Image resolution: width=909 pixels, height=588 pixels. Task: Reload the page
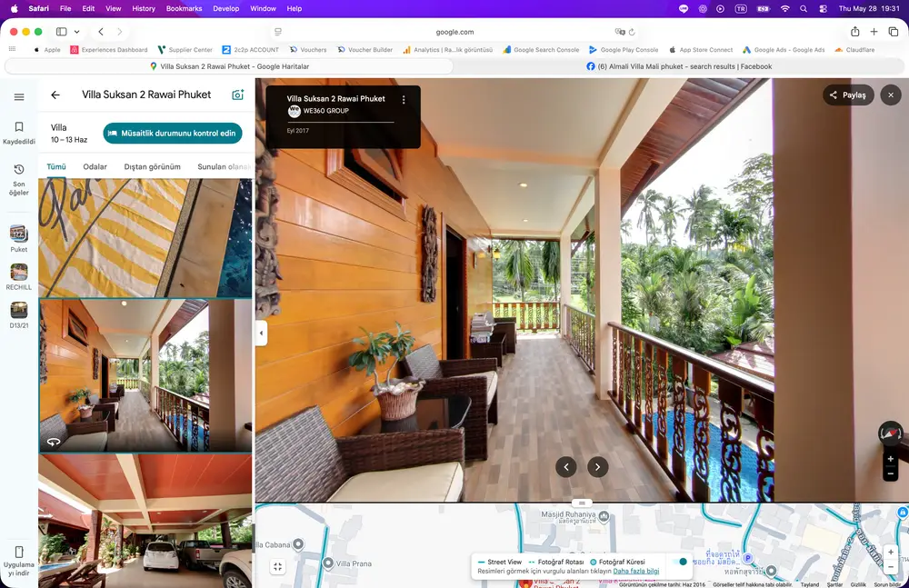[632, 32]
